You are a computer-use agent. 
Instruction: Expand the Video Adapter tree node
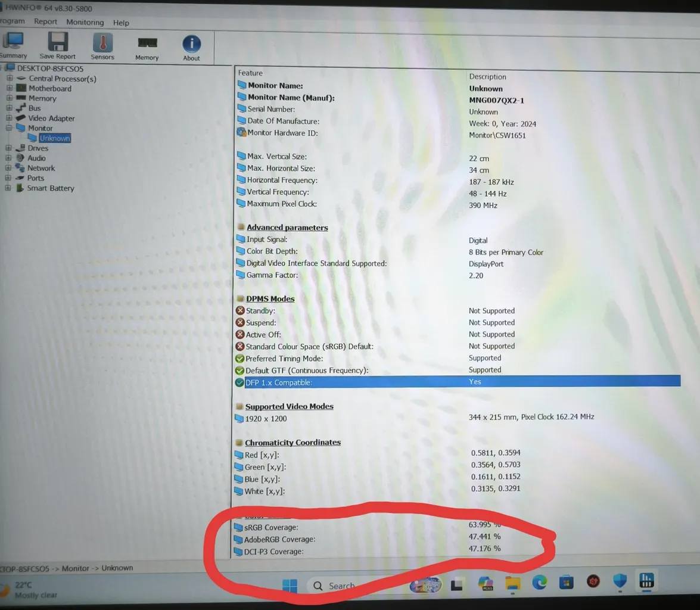10,118
